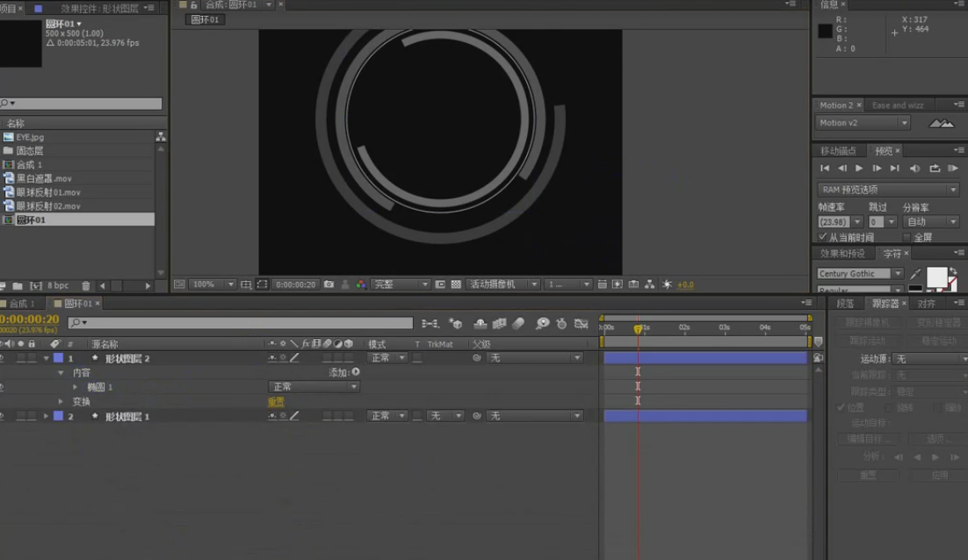
Task: Toggle the region of interest icon
Action: (x=262, y=284)
